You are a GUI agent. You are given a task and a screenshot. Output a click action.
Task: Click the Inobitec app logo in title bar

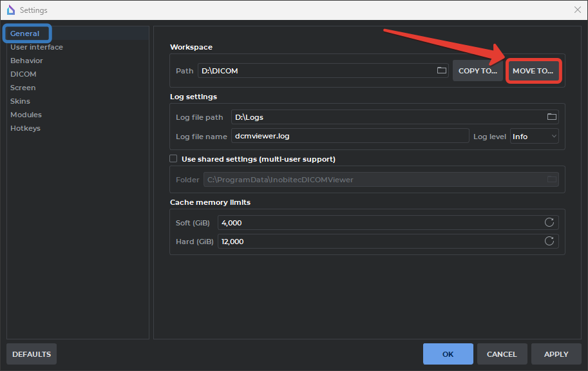10,10
